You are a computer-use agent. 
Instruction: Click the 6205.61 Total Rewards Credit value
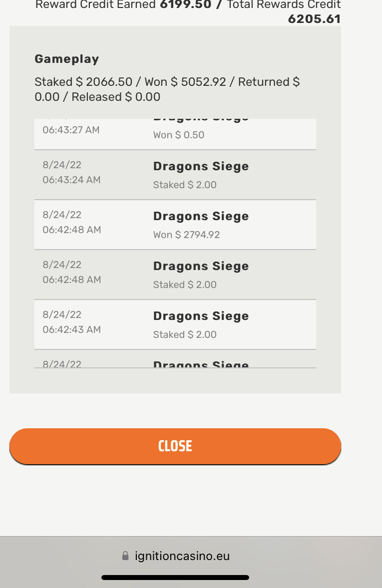coord(314,19)
